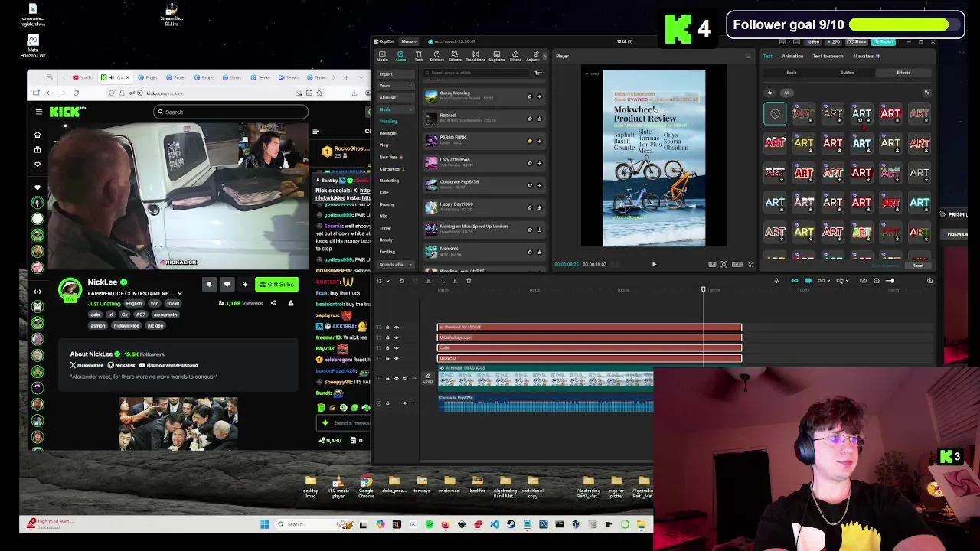Image resolution: width=980 pixels, height=551 pixels.
Task: Add the Sunny Morning song with plus icon
Action: (x=539, y=96)
